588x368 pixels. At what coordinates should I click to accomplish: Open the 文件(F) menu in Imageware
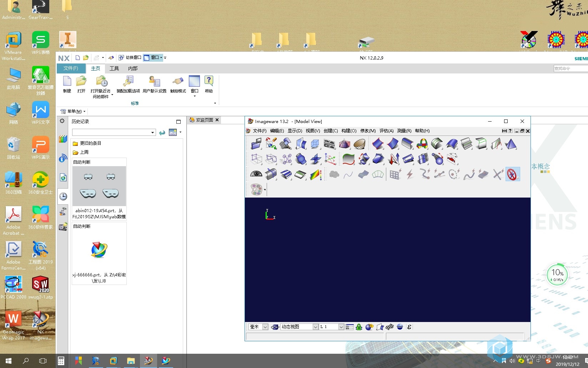tap(260, 131)
